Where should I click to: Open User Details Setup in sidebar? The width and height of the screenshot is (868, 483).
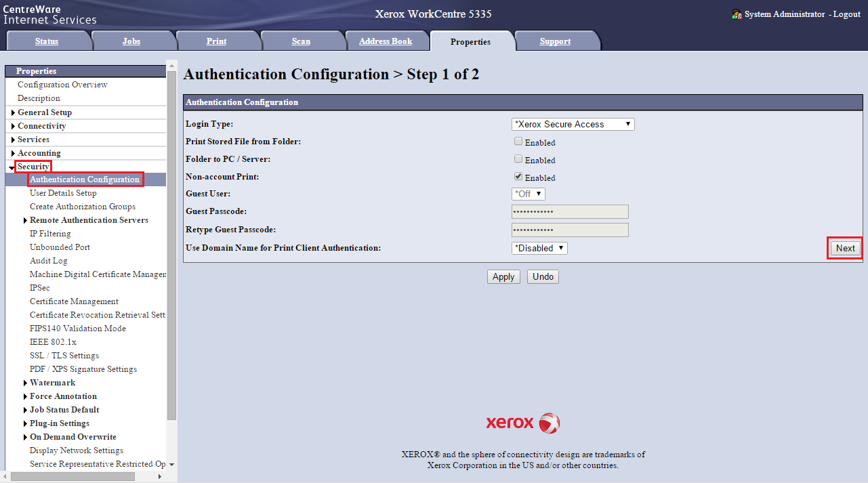click(63, 193)
